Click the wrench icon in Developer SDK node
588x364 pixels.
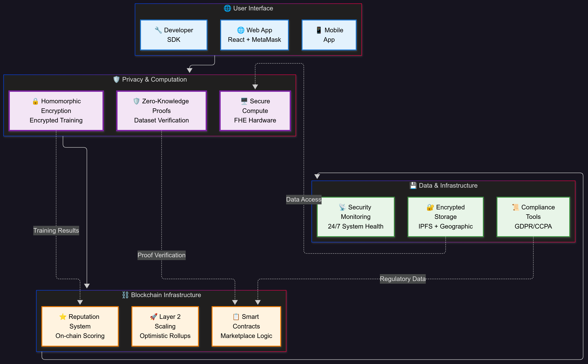(158, 30)
